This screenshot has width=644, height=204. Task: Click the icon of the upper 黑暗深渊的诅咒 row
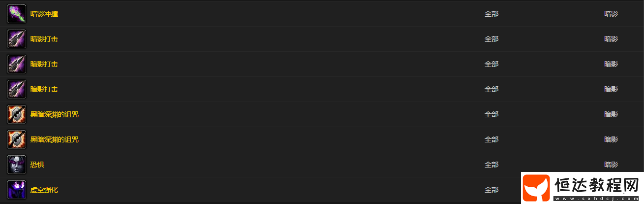tap(17, 114)
